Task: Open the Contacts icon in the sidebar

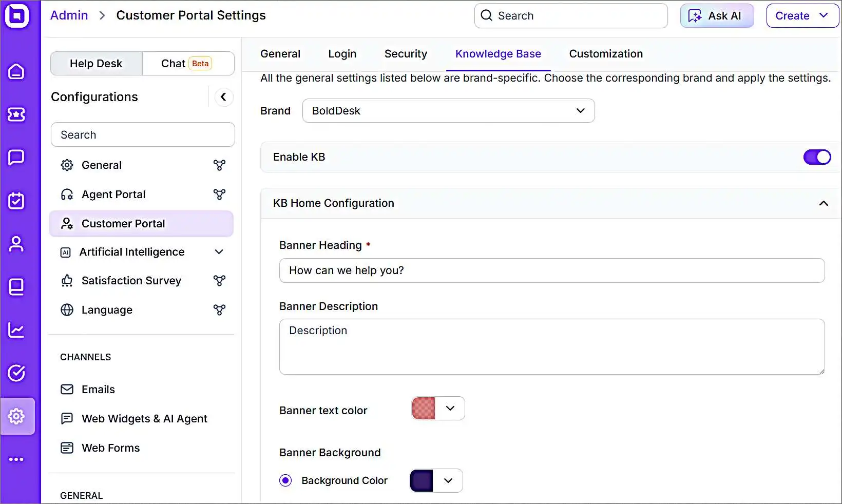Action: [x=17, y=244]
